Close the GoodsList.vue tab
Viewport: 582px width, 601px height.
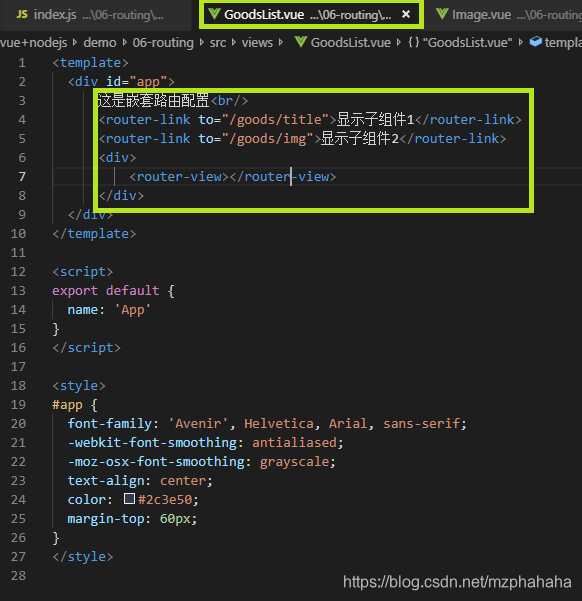click(x=406, y=15)
